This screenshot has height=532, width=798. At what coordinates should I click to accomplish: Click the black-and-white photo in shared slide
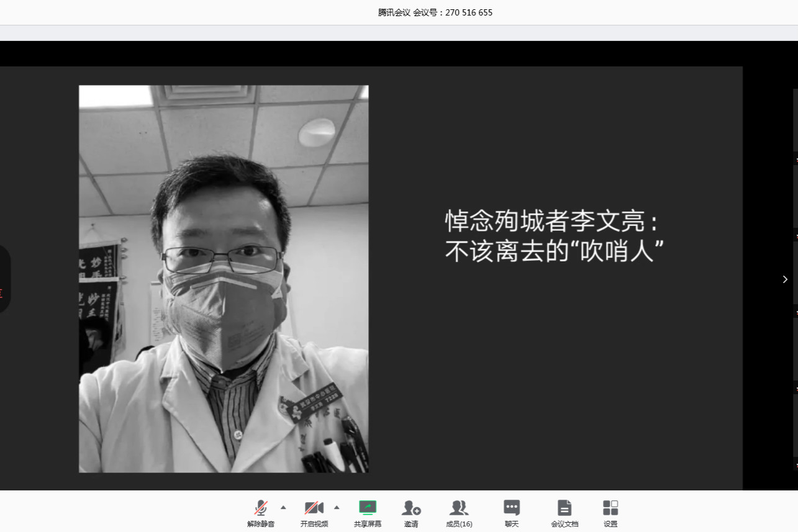(224, 279)
